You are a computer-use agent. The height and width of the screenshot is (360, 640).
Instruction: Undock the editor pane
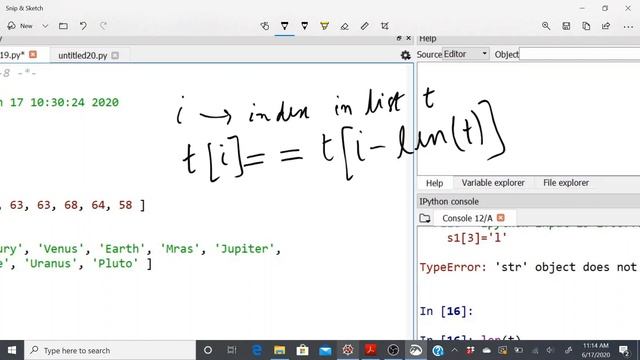click(399, 38)
